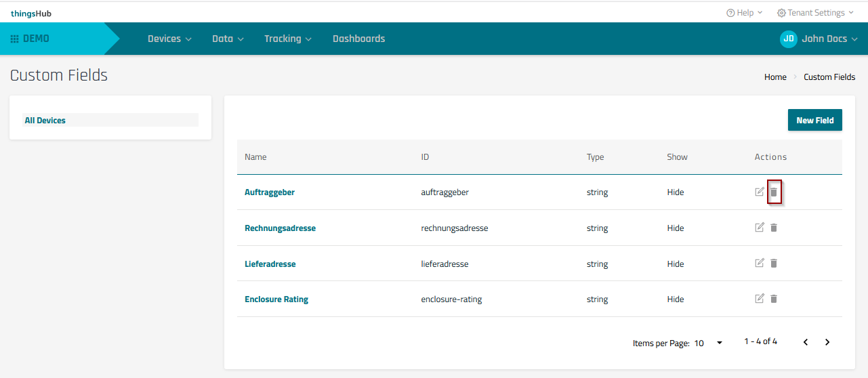868x378 pixels.
Task: Click edit icon for Lieferadresse
Action: coord(760,263)
